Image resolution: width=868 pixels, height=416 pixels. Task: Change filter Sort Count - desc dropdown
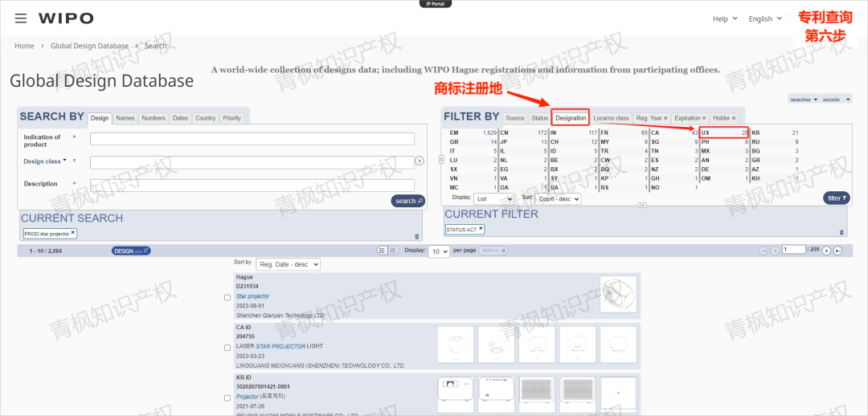(558, 198)
